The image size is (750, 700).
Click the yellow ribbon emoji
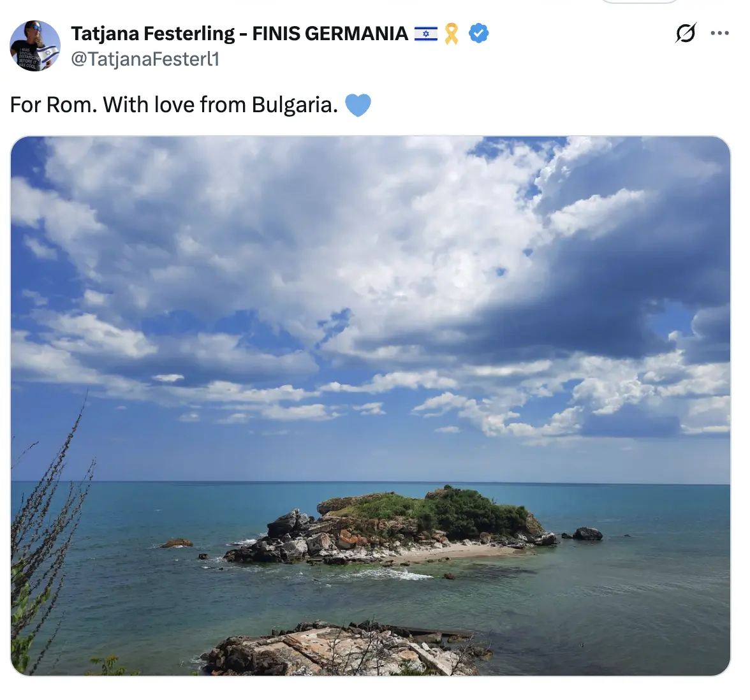452,34
